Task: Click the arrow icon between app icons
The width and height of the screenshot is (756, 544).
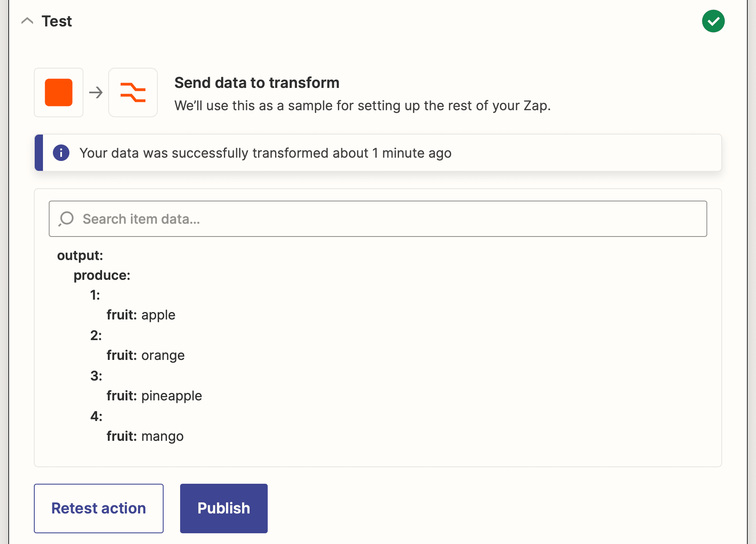Action: coord(96,92)
